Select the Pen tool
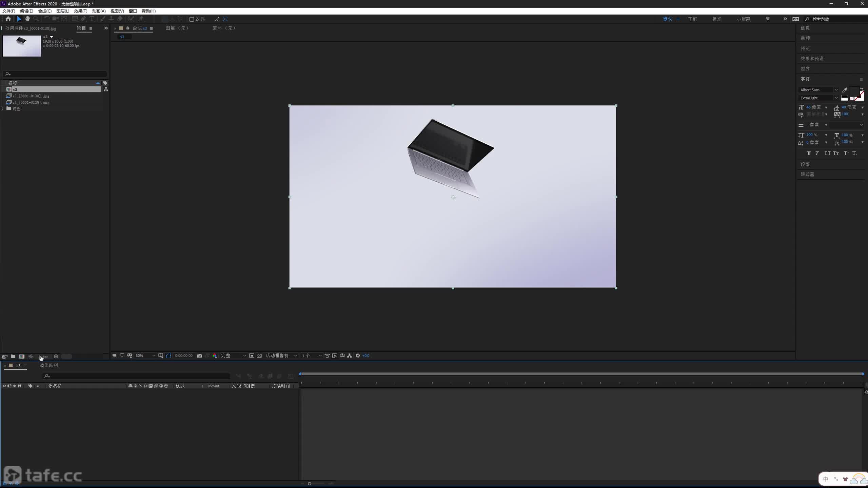 pyautogui.click(x=83, y=19)
